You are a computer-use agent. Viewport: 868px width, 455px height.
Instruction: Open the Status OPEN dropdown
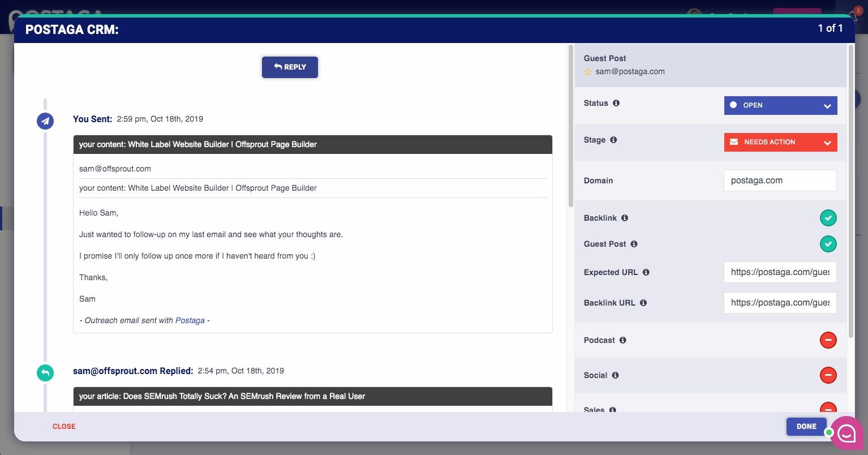pyautogui.click(x=780, y=105)
